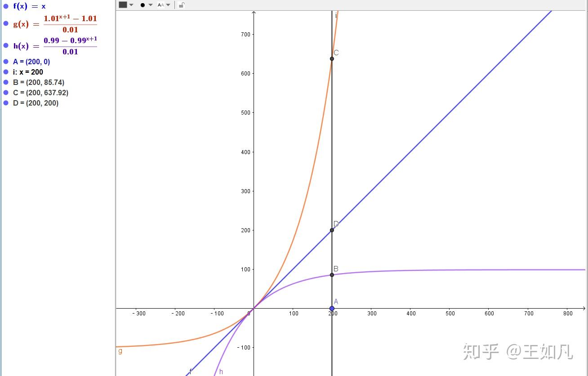The width and height of the screenshot is (588, 376).
Task: Select the h(x) formula in algebra view
Action: (x=55, y=46)
